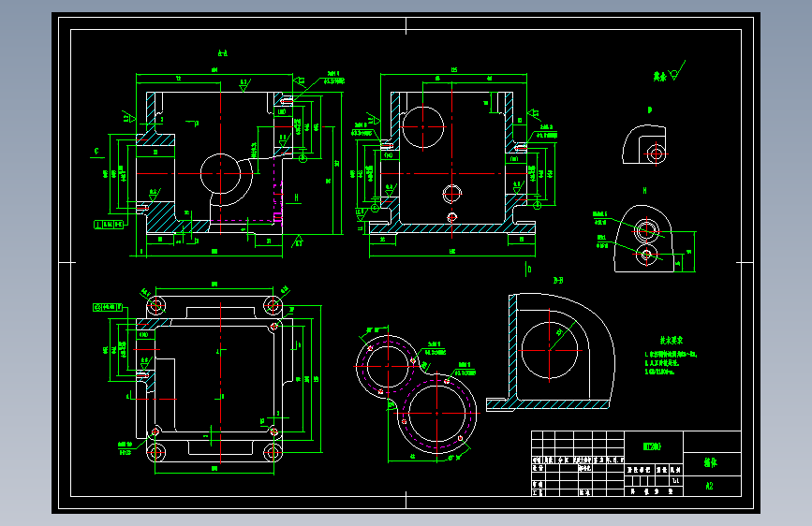Click the scale value cell left of A2
Screen dimensions: 812x526
(675, 481)
